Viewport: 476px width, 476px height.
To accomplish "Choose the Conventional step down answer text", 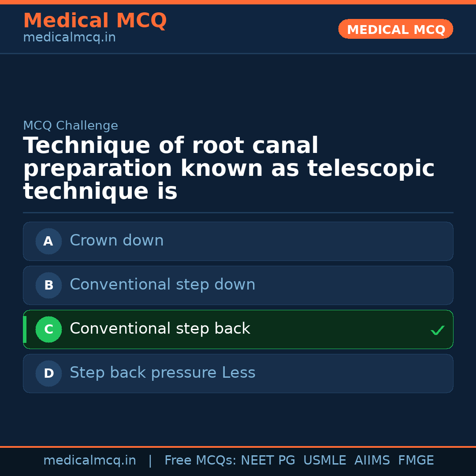I will coord(163,285).
